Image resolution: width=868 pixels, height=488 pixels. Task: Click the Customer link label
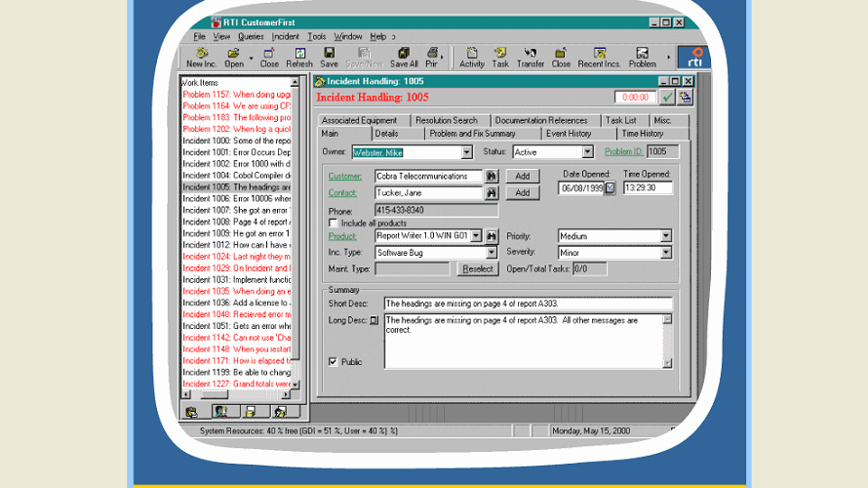(x=345, y=176)
